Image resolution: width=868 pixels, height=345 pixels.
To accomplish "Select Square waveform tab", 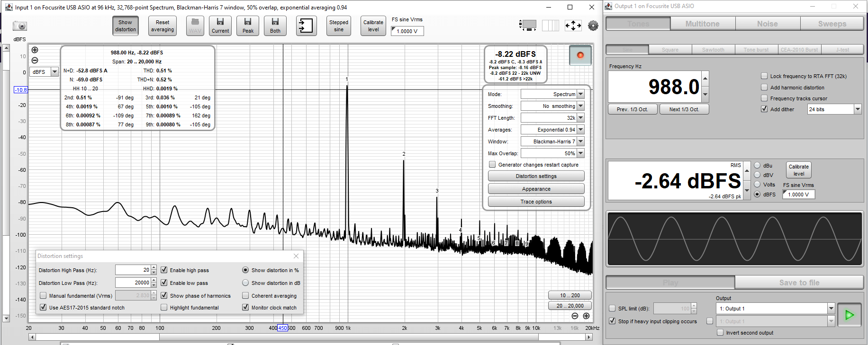I will pos(670,50).
